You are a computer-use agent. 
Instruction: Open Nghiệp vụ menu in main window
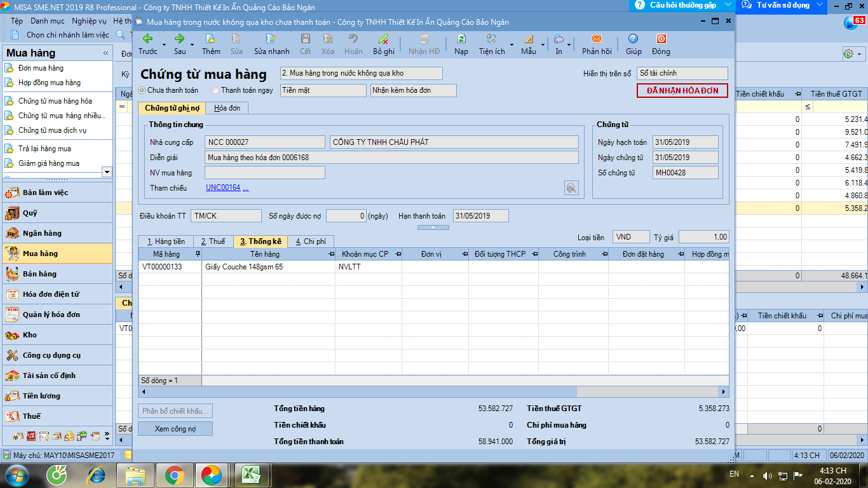click(89, 21)
